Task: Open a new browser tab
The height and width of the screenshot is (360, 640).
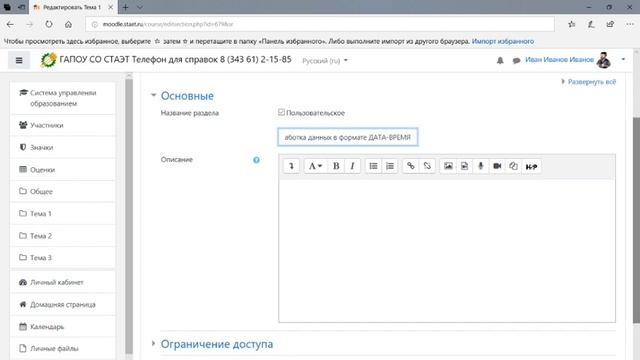Action: tap(125, 7)
